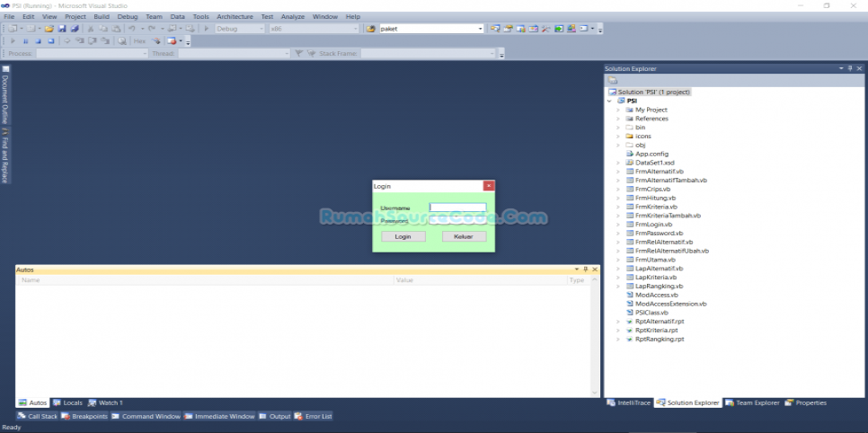Click the Save All toolbar icon
This screenshot has height=433, width=868.
[x=75, y=29]
